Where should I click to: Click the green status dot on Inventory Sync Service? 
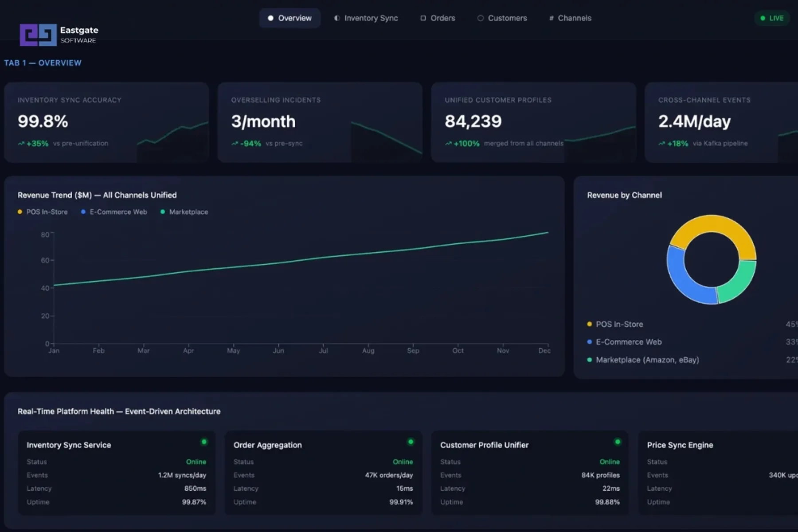[x=204, y=442]
